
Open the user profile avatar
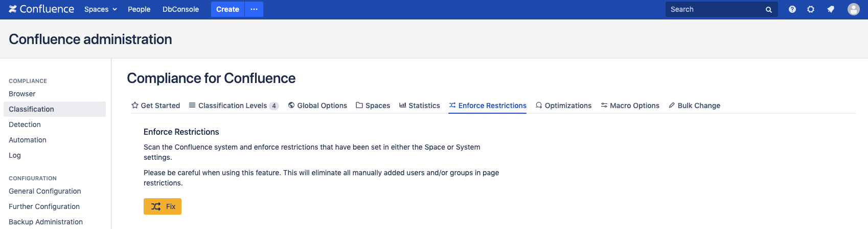tap(853, 9)
